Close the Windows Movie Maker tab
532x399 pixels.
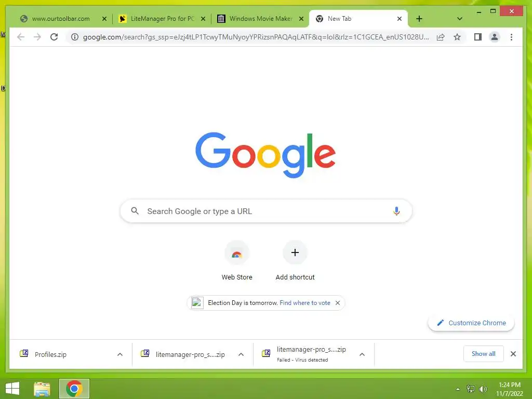[301, 19]
